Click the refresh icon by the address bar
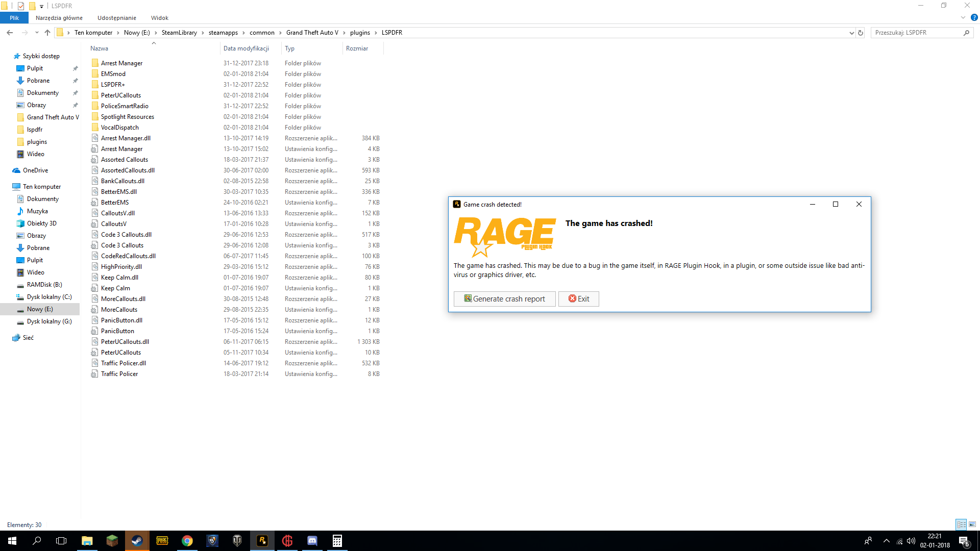The image size is (980, 551). click(x=861, y=33)
